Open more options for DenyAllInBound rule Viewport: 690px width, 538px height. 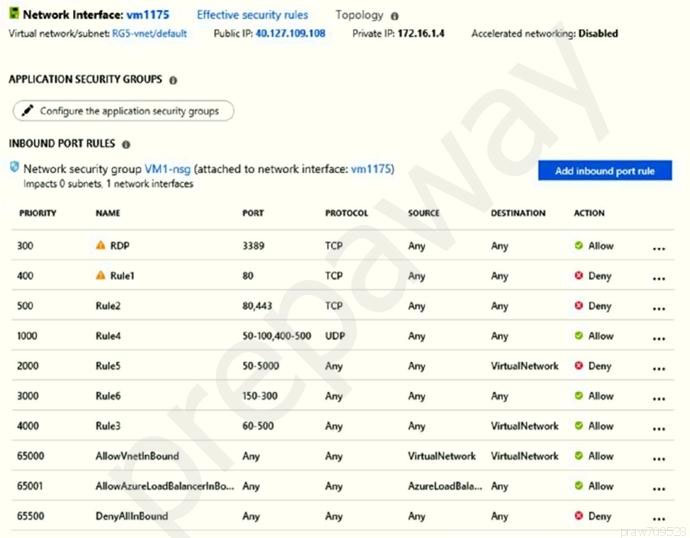pos(659,519)
